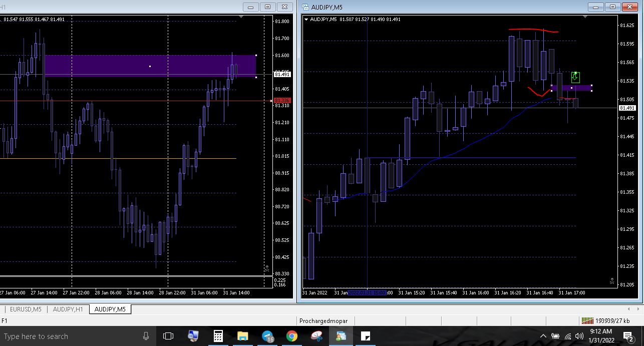The height and width of the screenshot is (346, 644).
Task: Click the 193939/27 kb connection status
Action: [x=612, y=321]
